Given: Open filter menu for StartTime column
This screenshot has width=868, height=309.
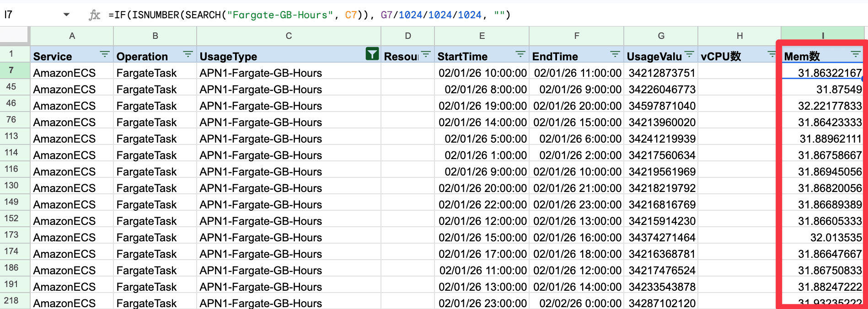Looking at the screenshot, I should [520, 54].
